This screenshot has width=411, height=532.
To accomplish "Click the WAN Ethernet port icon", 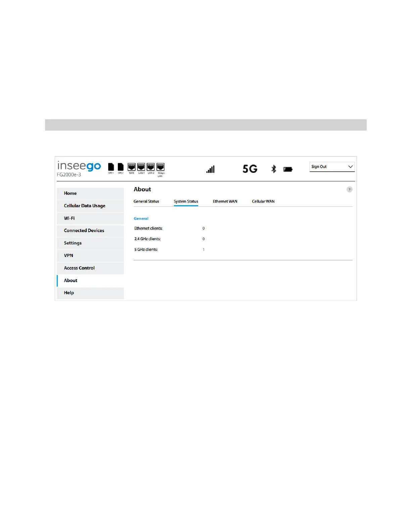I will tap(132, 167).
